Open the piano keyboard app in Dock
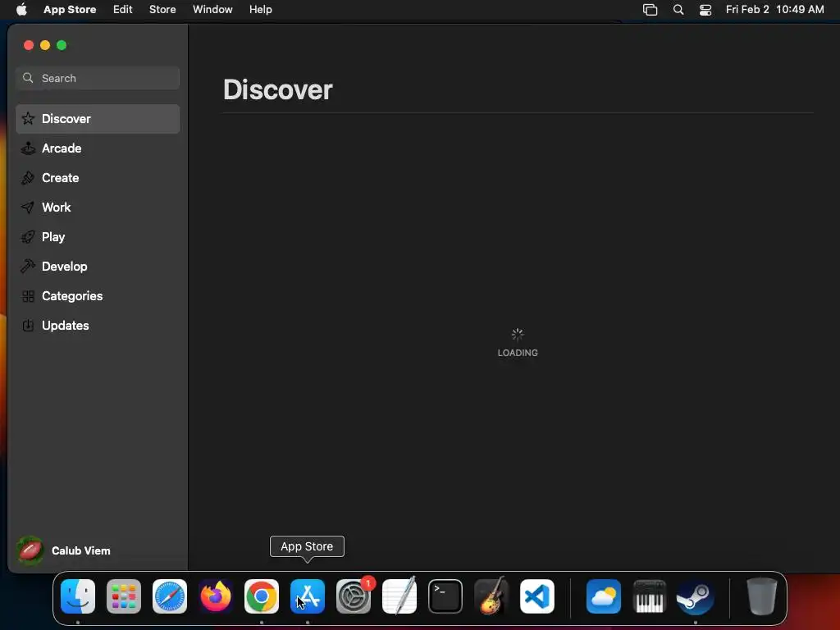This screenshot has height=630, width=840. point(650,596)
